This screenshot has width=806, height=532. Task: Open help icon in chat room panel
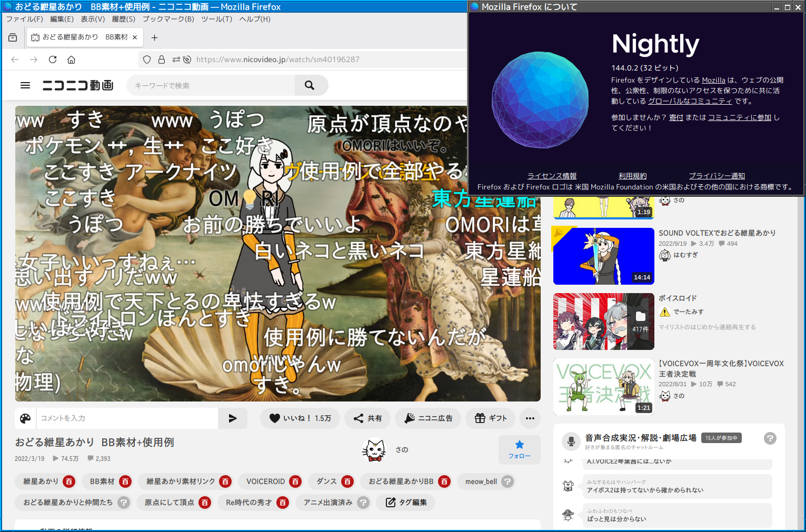pos(770,438)
